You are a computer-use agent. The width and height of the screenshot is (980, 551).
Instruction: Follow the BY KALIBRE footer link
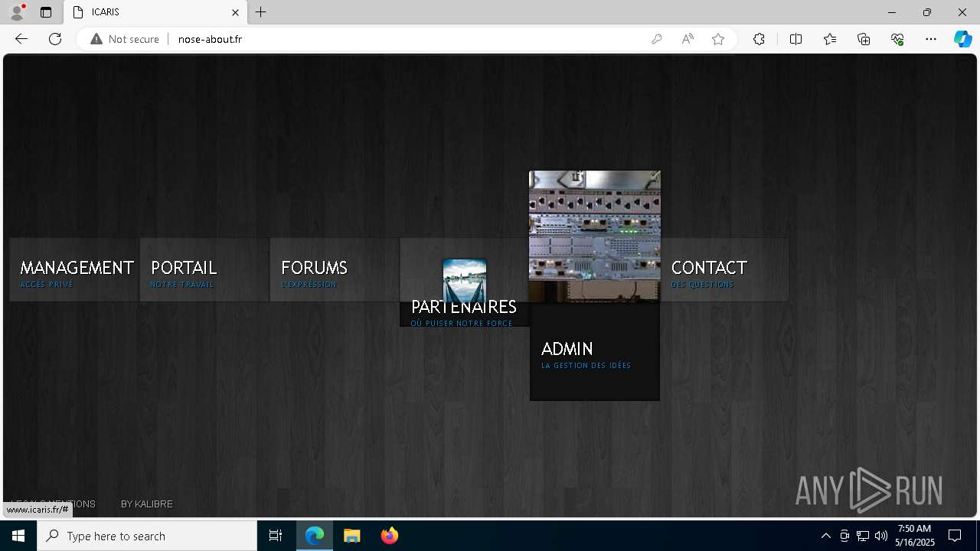(x=147, y=504)
